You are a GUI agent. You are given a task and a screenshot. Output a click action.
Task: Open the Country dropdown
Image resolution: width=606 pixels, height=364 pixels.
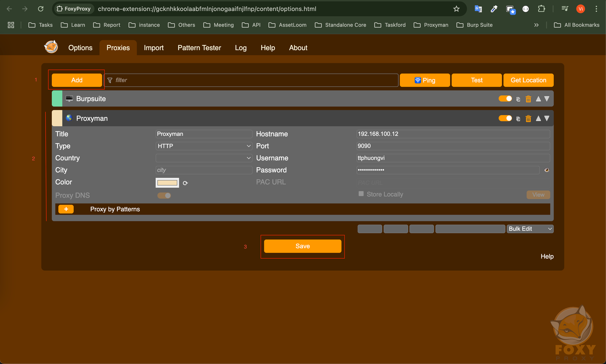(x=204, y=158)
